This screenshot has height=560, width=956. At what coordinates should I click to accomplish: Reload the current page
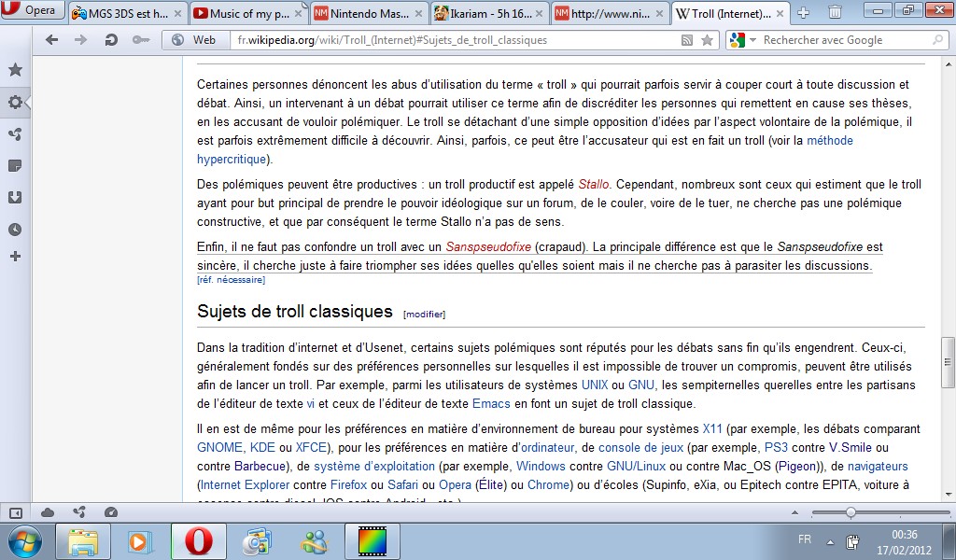pos(111,39)
